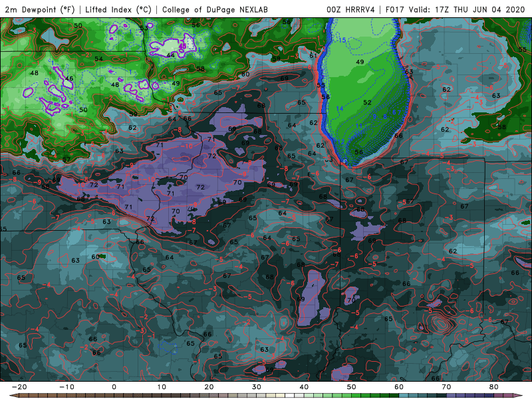Click the 44 dewpoint value on map
This screenshot has height=399, width=532.
(x=170, y=55)
